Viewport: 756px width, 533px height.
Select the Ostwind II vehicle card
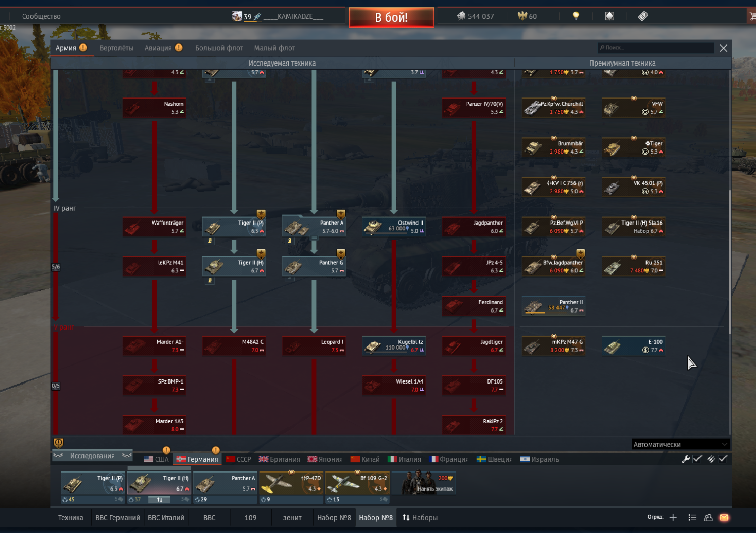[394, 226]
